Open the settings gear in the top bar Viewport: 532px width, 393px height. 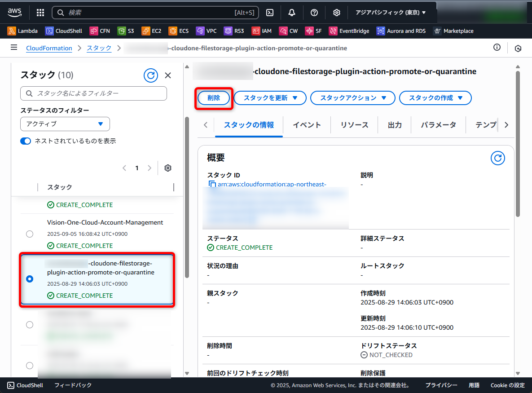coord(337,13)
